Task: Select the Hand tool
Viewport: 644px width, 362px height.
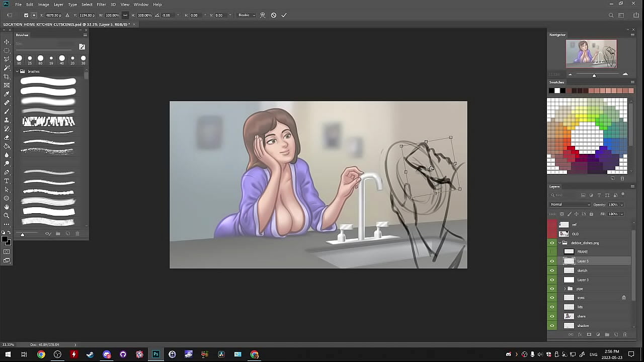Action: (x=7, y=207)
